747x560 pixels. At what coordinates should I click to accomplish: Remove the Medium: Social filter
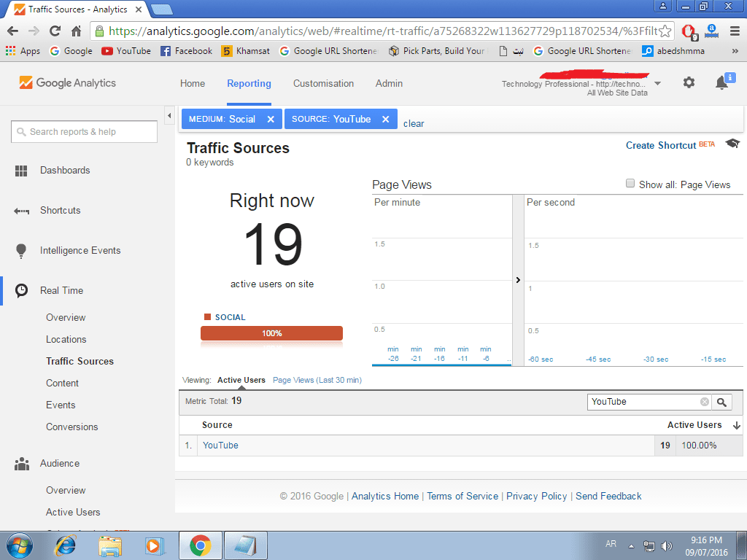point(271,119)
